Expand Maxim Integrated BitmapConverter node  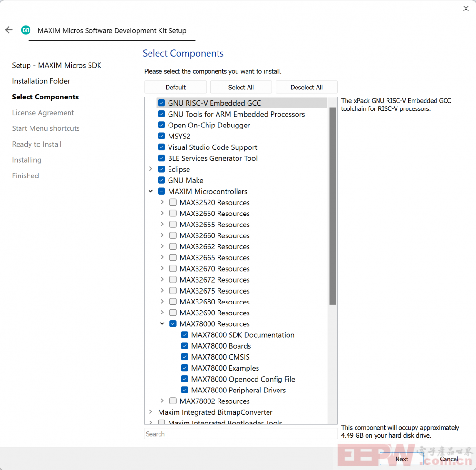click(150, 412)
